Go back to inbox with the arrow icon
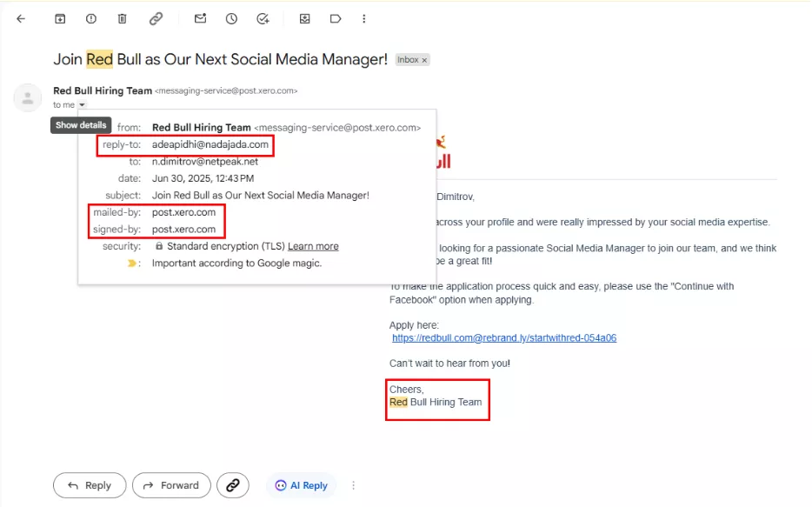 tap(21, 18)
